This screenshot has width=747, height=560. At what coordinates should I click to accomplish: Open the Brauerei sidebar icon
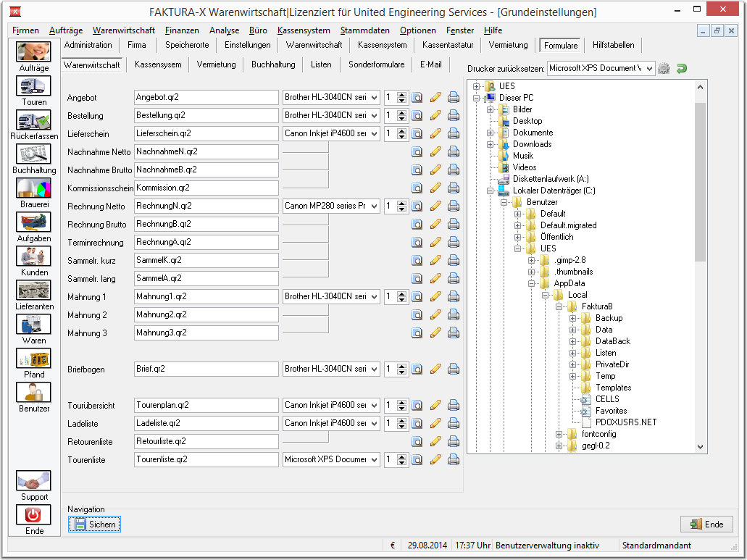(33, 188)
